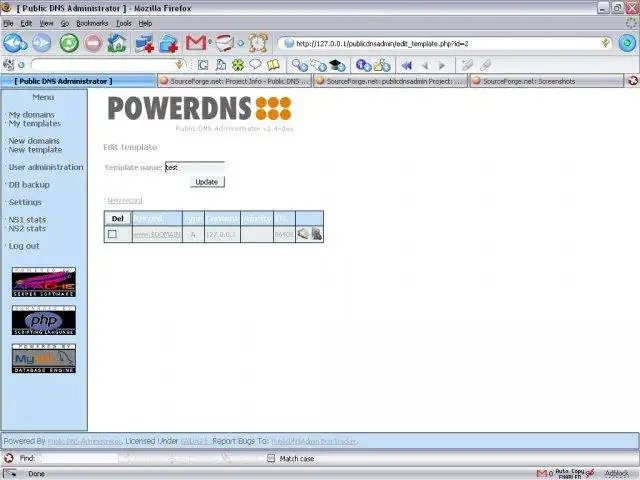Click the red Stop loading button
The image size is (640, 480).
point(93,43)
